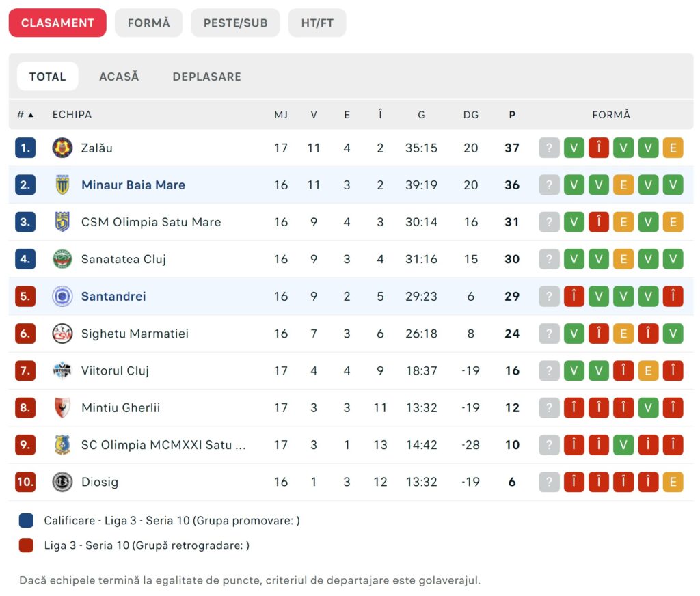Click the Mintiu Gherlii team crest

coord(62,408)
